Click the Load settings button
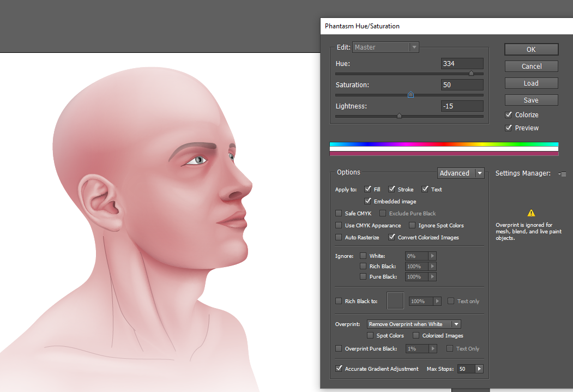 pos(531,83)
